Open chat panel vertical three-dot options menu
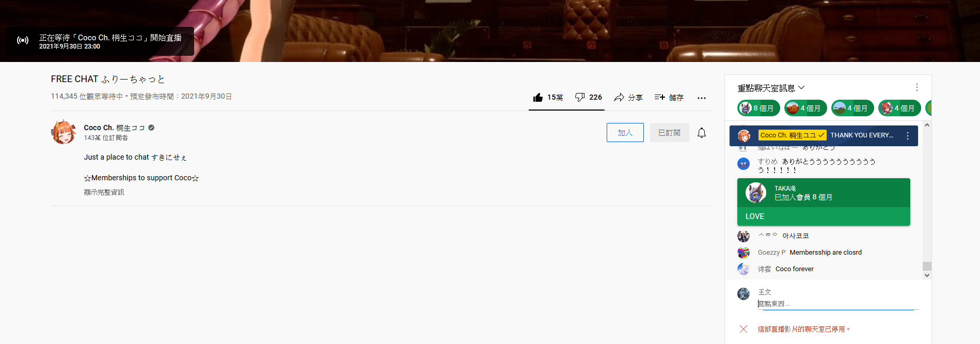 pyautogui.click(x=916, y=87)
